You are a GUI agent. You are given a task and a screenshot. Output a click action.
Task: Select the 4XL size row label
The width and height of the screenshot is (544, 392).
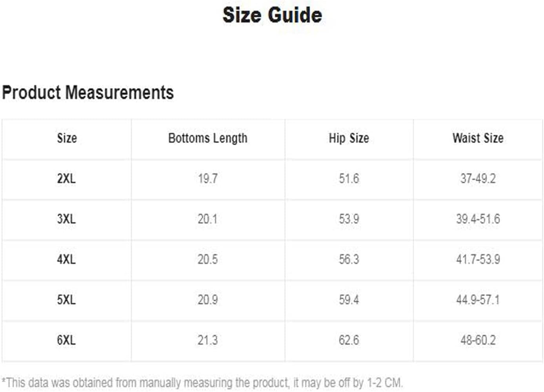66,259
